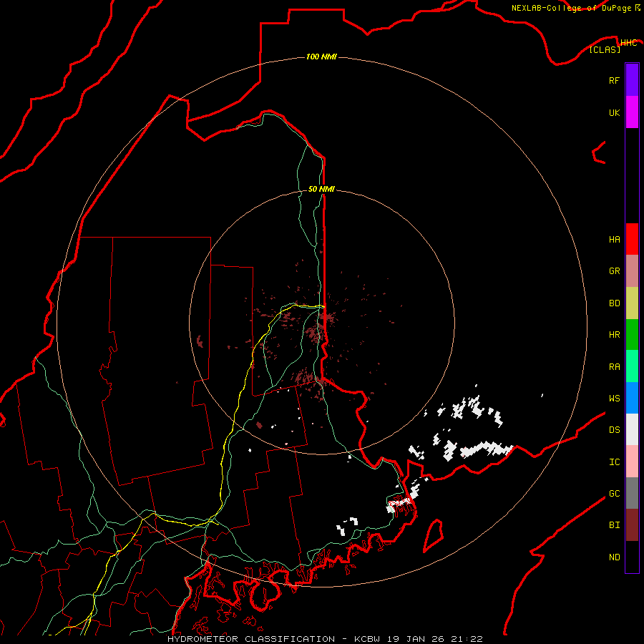The image size is (644, 644).
Task: Click the DS legend label
Action: pyautogui.click(x=614, y=430)
